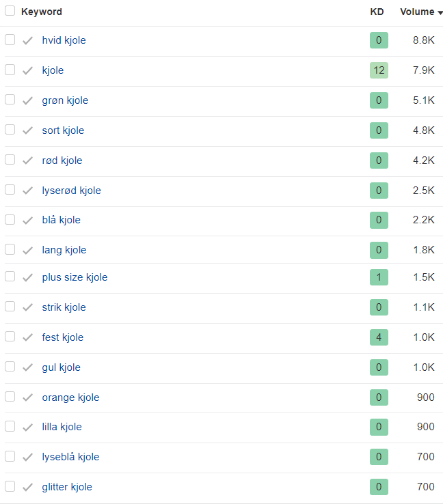
Task: Toggle the select-all checkbox in header
Action: 10,11
